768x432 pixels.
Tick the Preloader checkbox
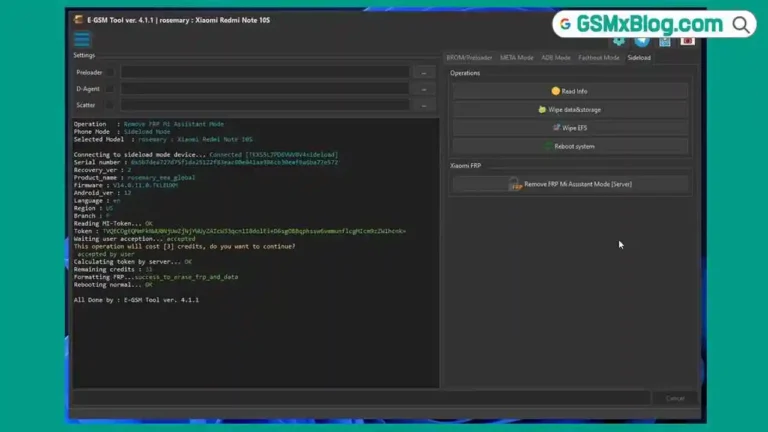[x=110, y=72]
